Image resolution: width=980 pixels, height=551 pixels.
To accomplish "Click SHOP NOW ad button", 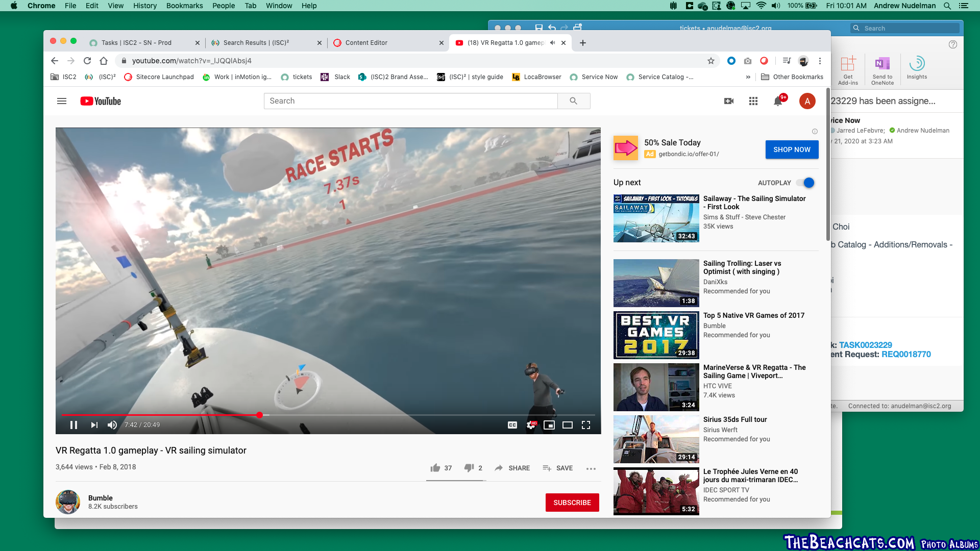I will pyautogui.click(x=792, y=149).
